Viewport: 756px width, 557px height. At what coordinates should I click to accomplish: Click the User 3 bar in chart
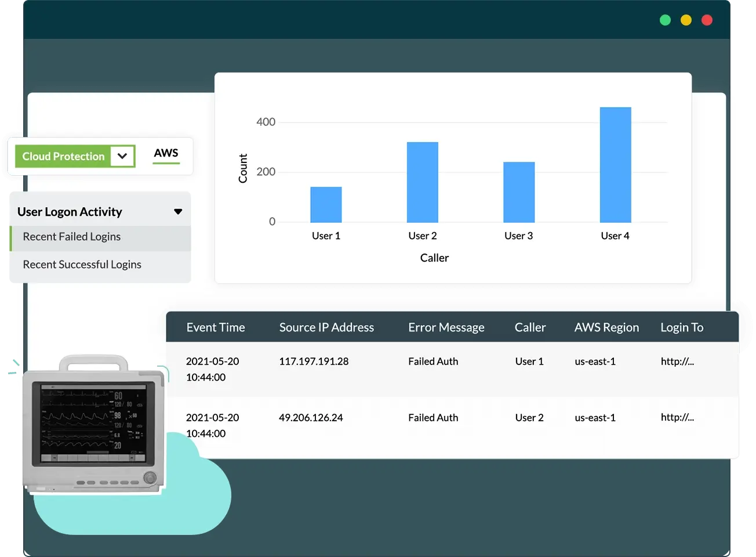point(519,192)
